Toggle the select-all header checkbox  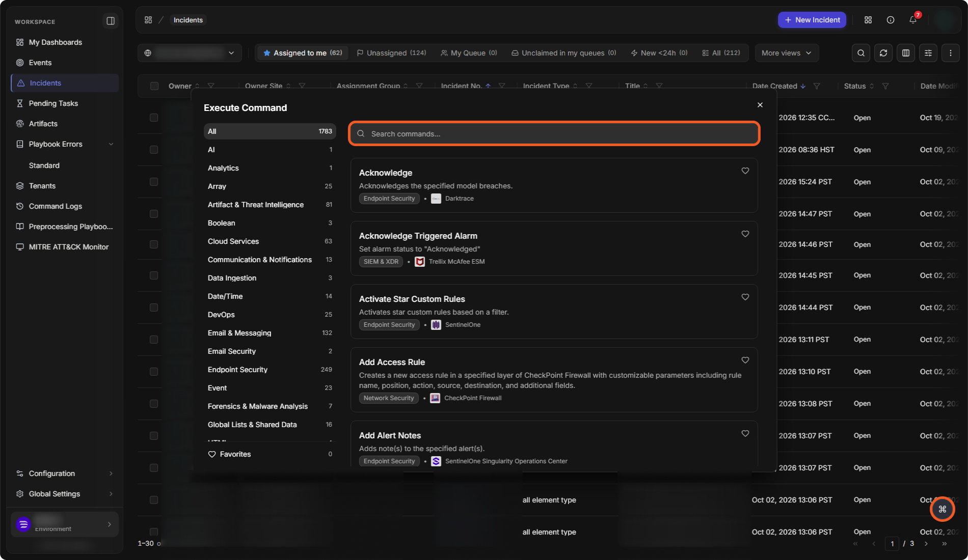pos(154,86)
